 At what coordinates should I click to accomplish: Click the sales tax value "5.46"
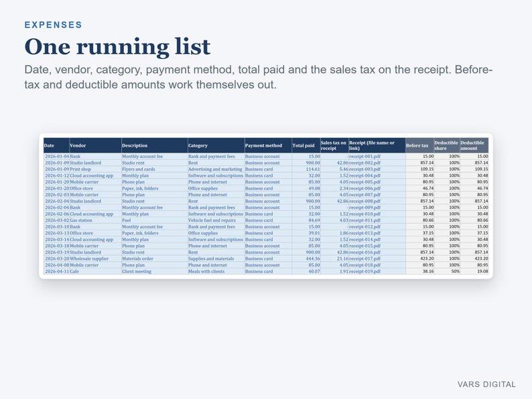(x=334, y=169)
